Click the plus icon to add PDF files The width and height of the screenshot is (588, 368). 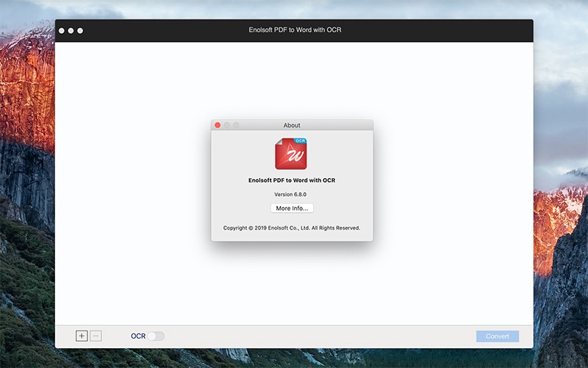pos(82,336)
